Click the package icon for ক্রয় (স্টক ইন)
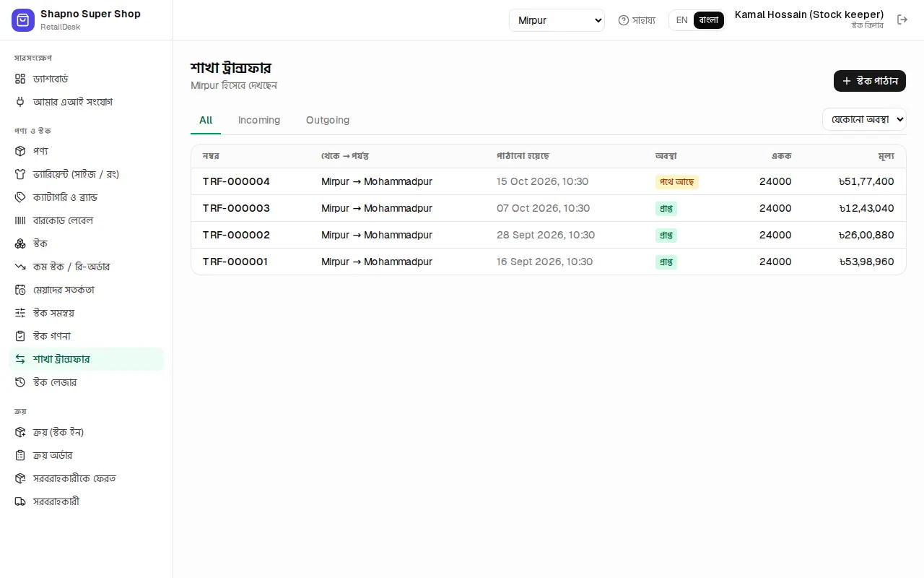 pyautogui.click(x=20, y=432)
